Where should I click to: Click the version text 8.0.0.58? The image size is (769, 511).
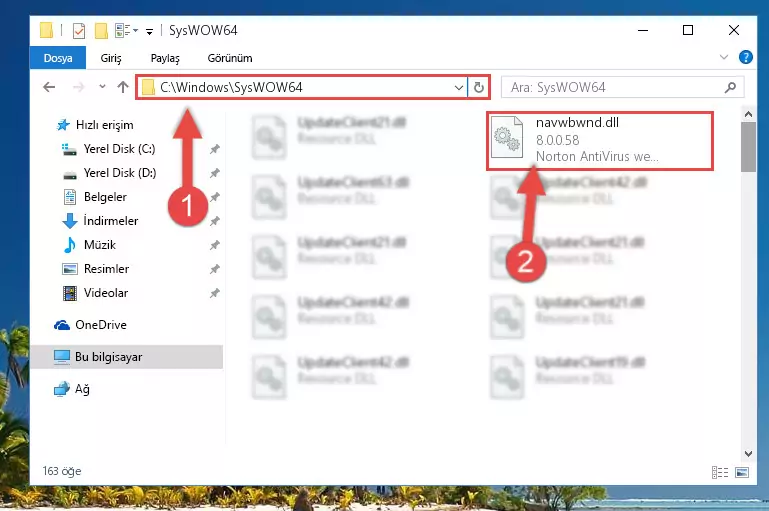coord(557,140)
